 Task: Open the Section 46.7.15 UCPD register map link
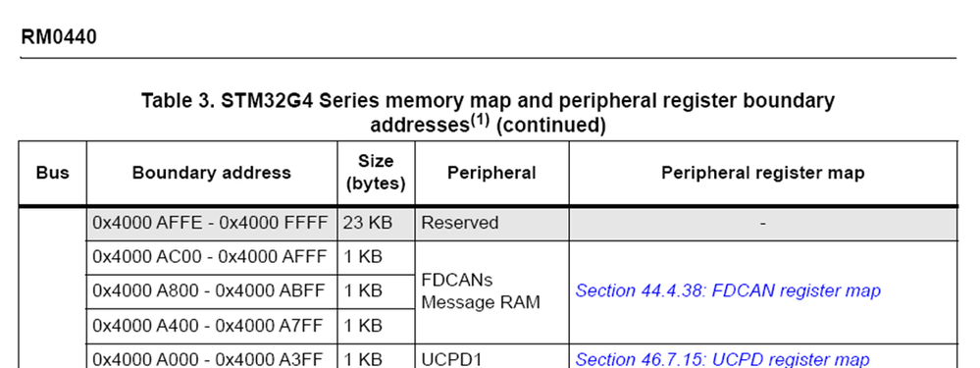(x=722, y=359)
